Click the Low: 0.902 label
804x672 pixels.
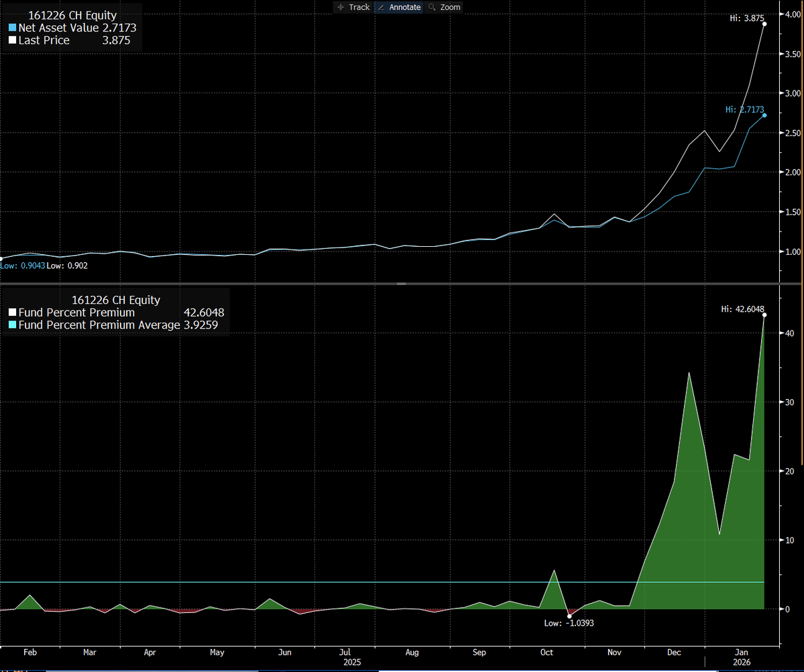[x=67, y=266]
